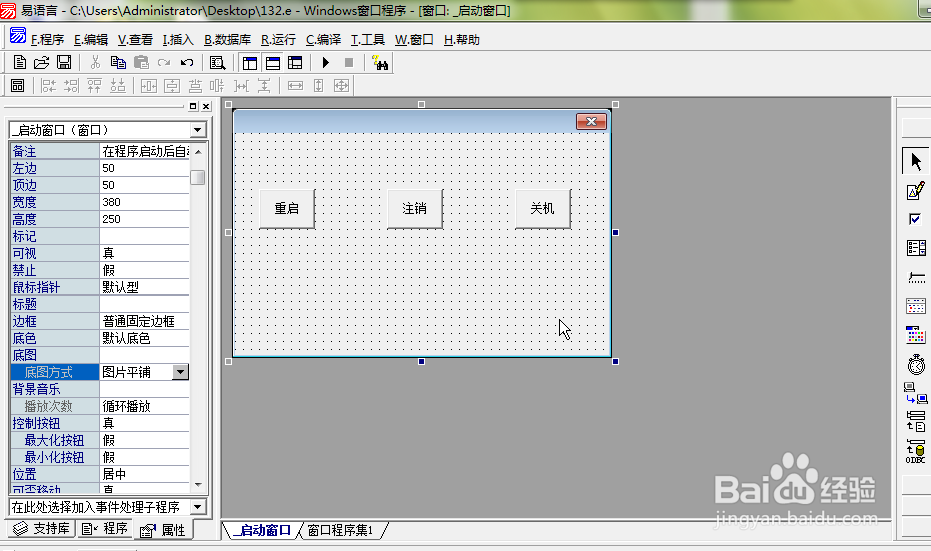Open the R.运行 menu
This screenshot has width=931, height=551.
pyautogui.click(x=278, y=40)
